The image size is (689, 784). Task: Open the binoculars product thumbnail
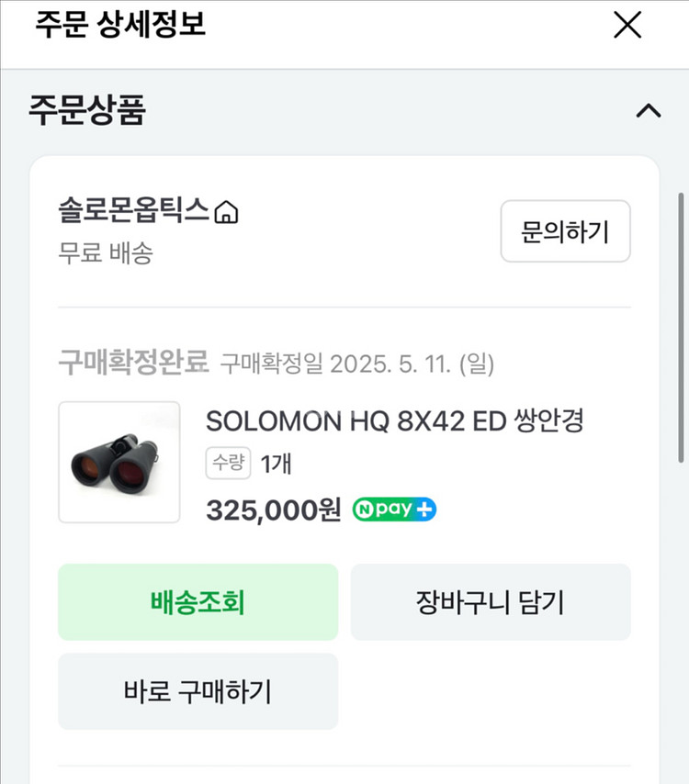tap(119, 462)
